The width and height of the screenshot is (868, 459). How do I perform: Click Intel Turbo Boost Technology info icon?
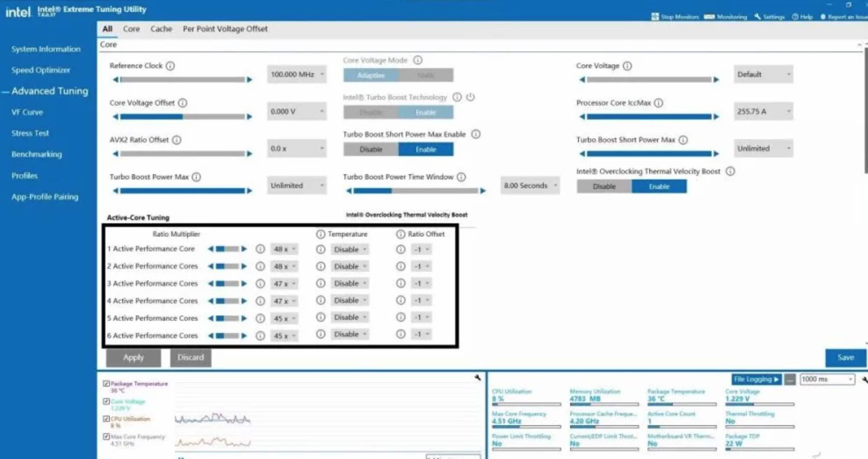click(457, 97)
